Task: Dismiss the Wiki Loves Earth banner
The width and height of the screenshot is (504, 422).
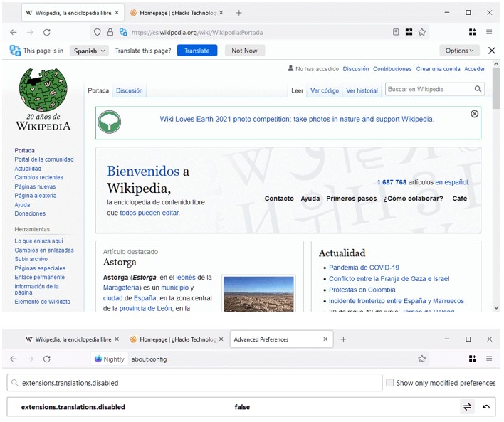Action: tap(475, 114)
